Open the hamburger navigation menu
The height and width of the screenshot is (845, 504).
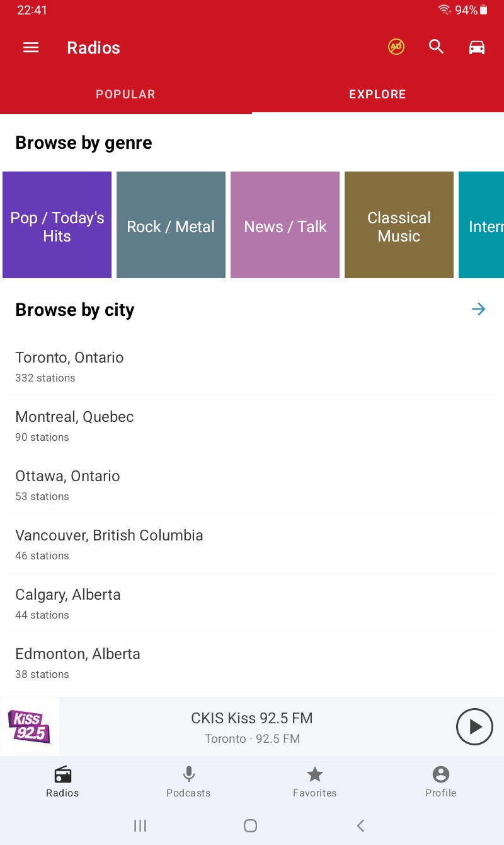pyautogui.click(x=31, y=47)
